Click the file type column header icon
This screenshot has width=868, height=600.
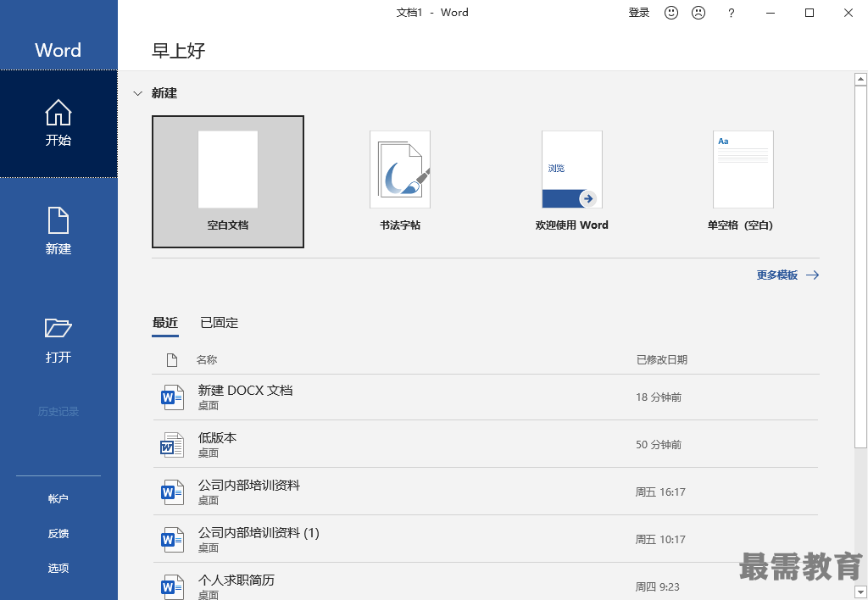(x=172, y=360)
